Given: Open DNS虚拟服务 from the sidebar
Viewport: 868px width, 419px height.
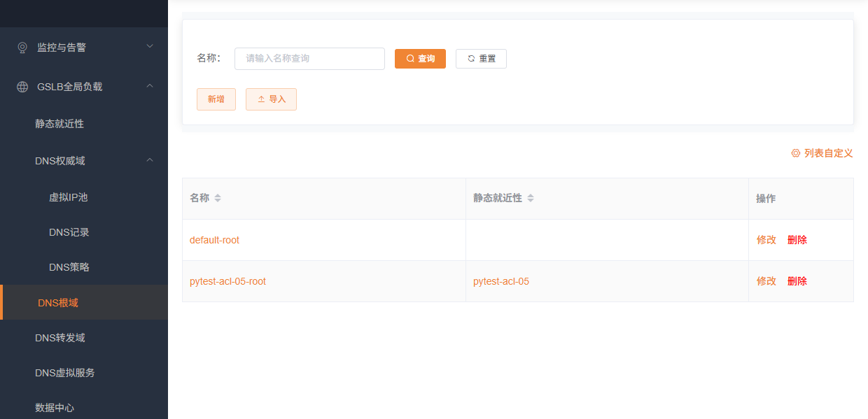Looking at the screenshot, I should (64, 373).
